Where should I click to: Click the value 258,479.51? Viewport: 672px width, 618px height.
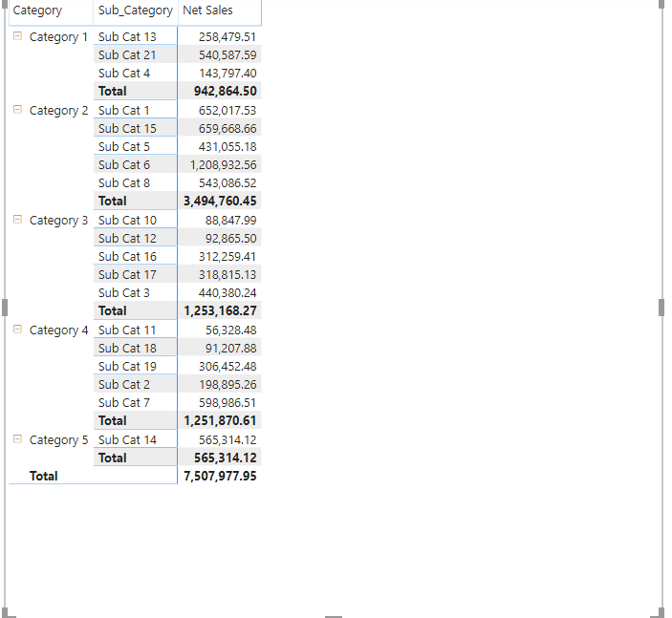pyautogui.click(x=228, y=37)
